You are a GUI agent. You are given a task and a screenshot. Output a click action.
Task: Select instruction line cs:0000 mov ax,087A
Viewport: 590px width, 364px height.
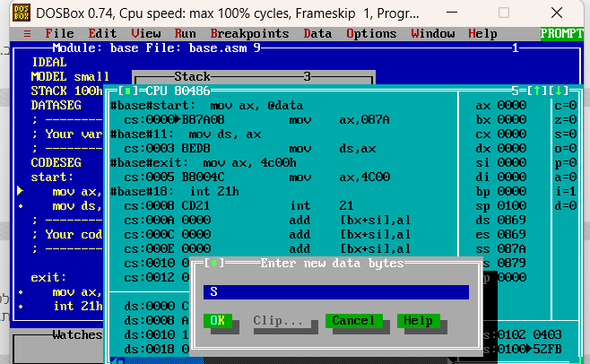257,120
